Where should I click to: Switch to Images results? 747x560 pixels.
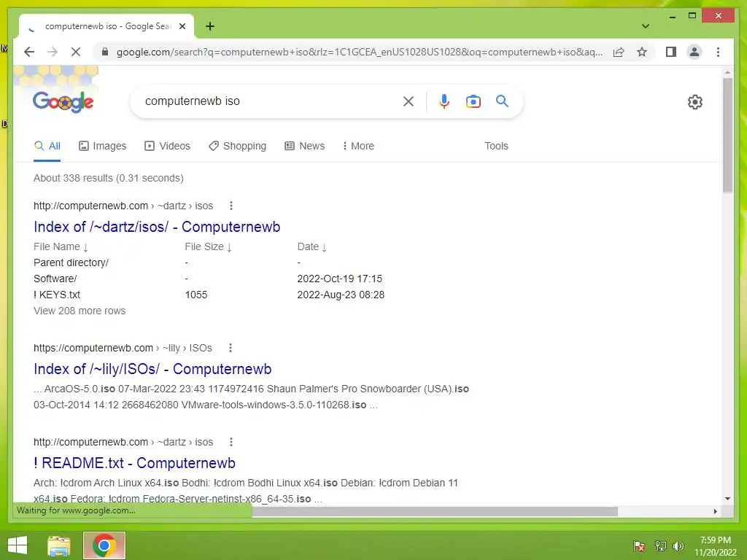click(x=102, y=146)
